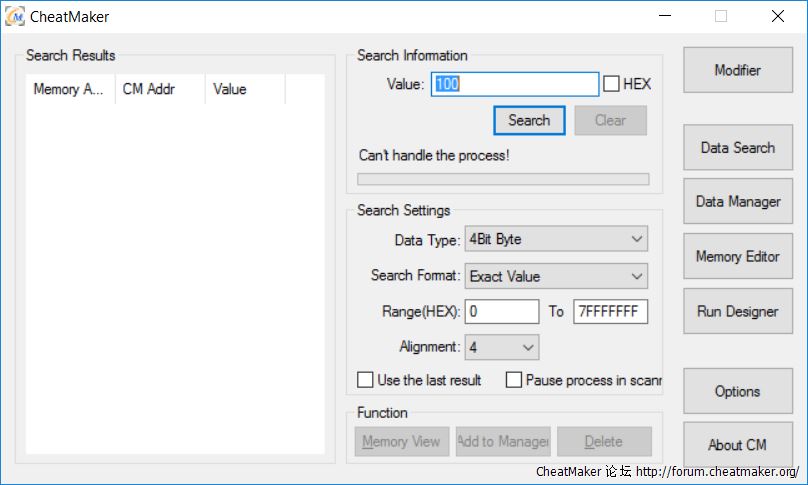Expand the Search Format combo box

tap(555, 276)
